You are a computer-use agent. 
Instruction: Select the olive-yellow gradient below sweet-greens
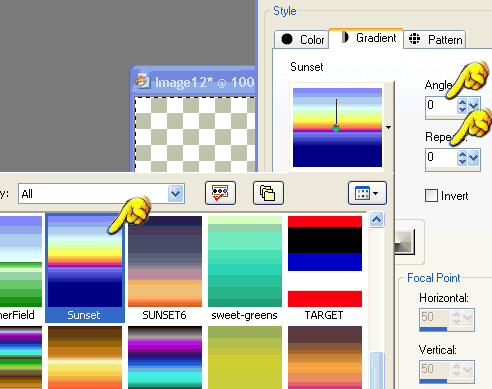pyautogui.click(x=245, y=357)
